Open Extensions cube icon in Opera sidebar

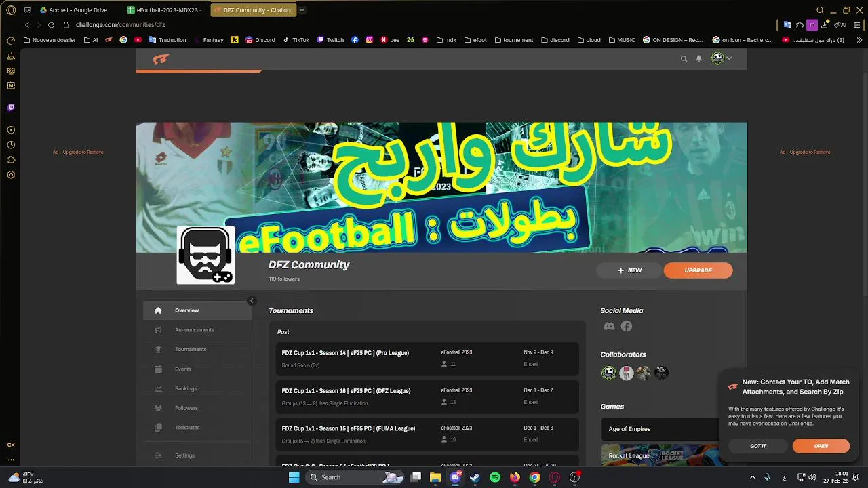pos(11,160)
